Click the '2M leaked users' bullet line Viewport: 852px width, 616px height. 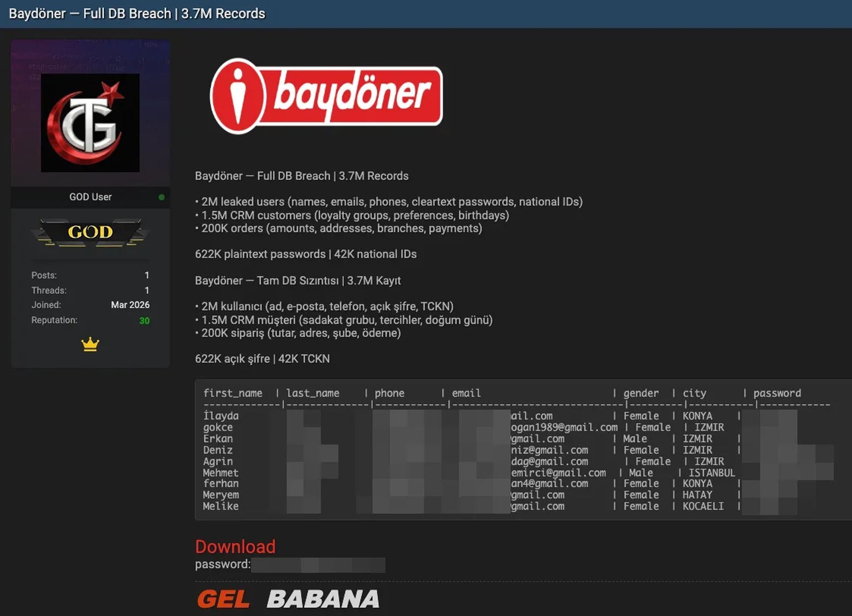click(389, 201)
